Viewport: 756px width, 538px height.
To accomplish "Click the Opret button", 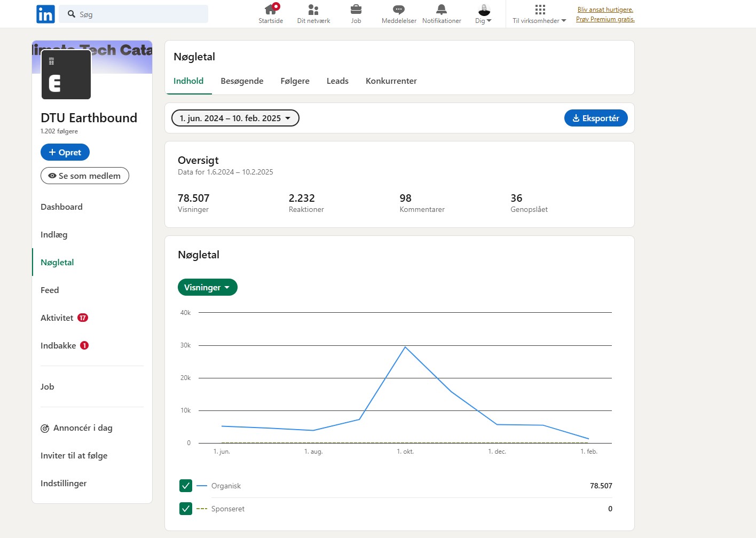I will click(x=65, y=152).
